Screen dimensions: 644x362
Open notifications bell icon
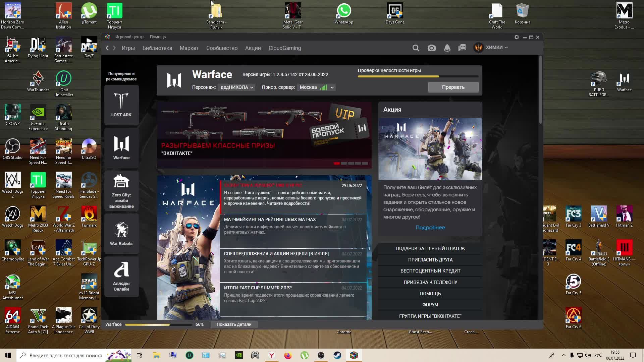tap(447, 48)
